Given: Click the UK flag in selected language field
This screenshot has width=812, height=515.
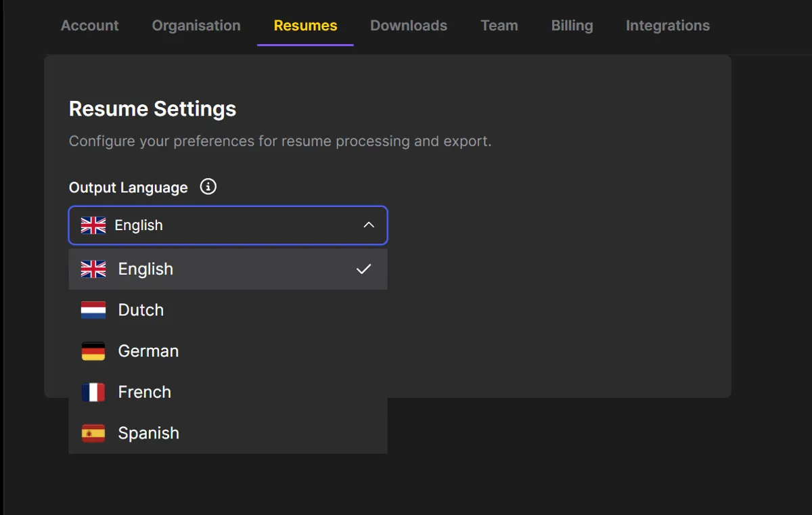Looking at the screenshot, I should 93,225.
